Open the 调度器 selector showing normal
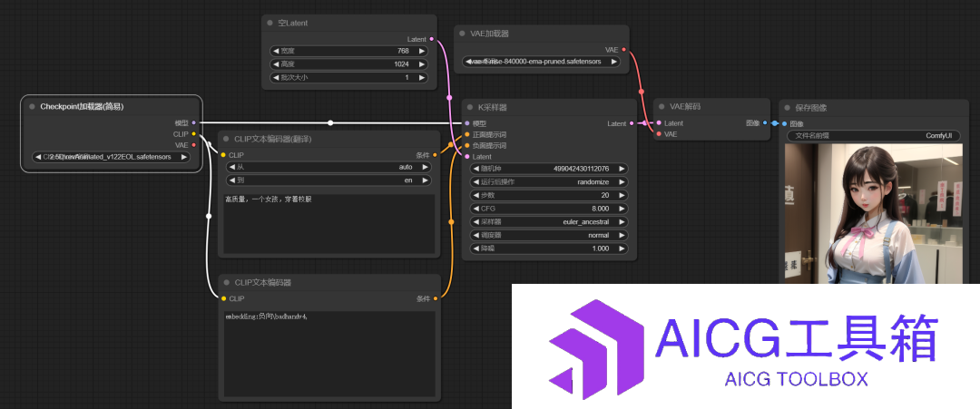Screen dimensions: 980x409 548,236
